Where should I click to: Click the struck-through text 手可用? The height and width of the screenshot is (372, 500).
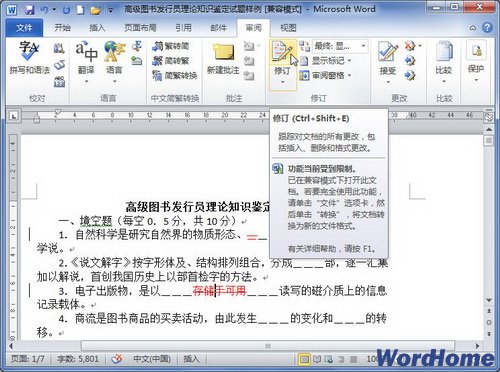pyautogui.click(x=232, y=291)
